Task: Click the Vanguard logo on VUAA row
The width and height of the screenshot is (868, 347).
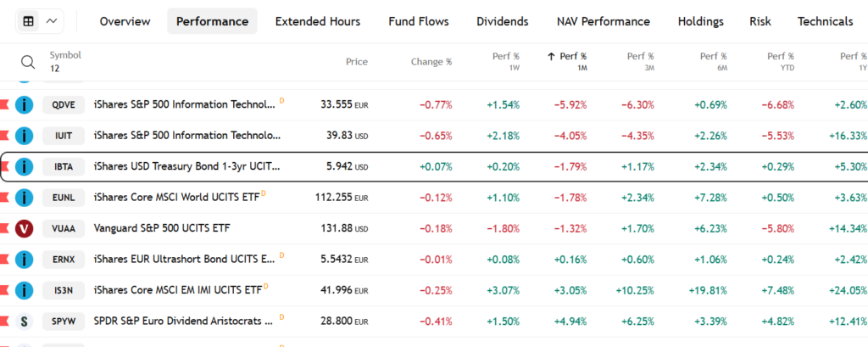Action: pos(25,229)
